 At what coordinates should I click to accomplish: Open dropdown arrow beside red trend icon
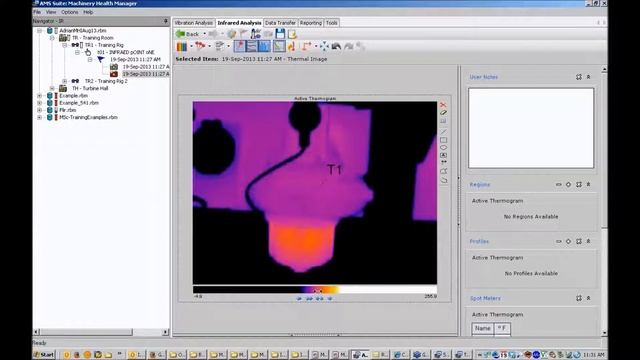click(209, 47)
